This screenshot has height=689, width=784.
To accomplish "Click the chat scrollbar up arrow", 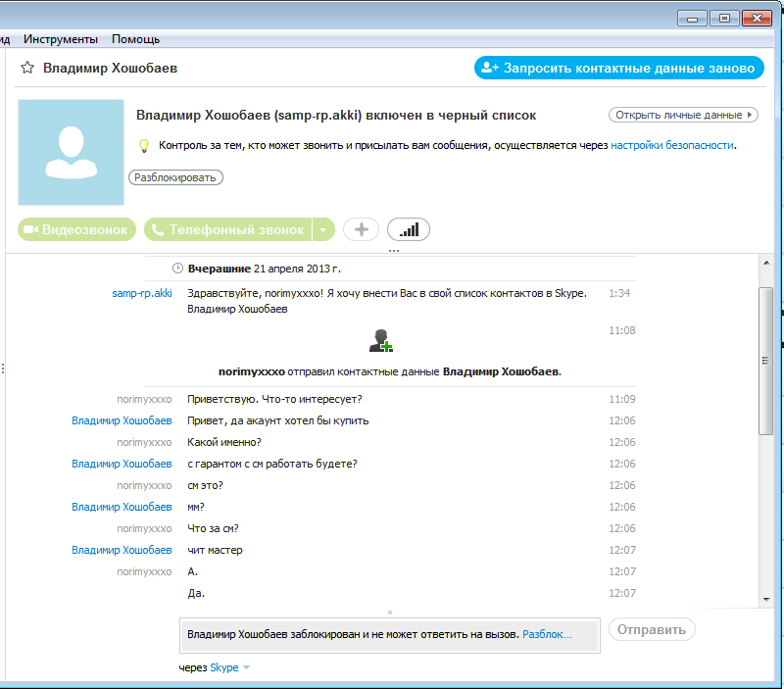I will coord(766,263).
